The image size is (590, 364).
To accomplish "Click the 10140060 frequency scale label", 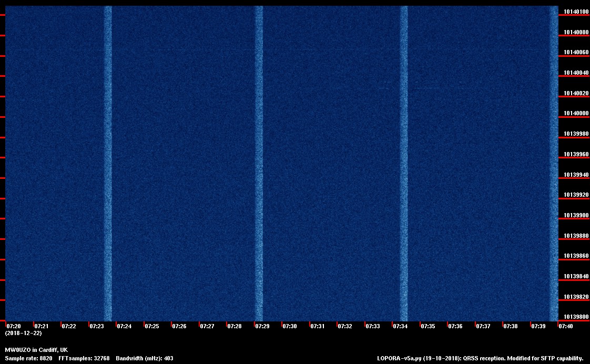I will pyautogui.click(x=576, y=53).
